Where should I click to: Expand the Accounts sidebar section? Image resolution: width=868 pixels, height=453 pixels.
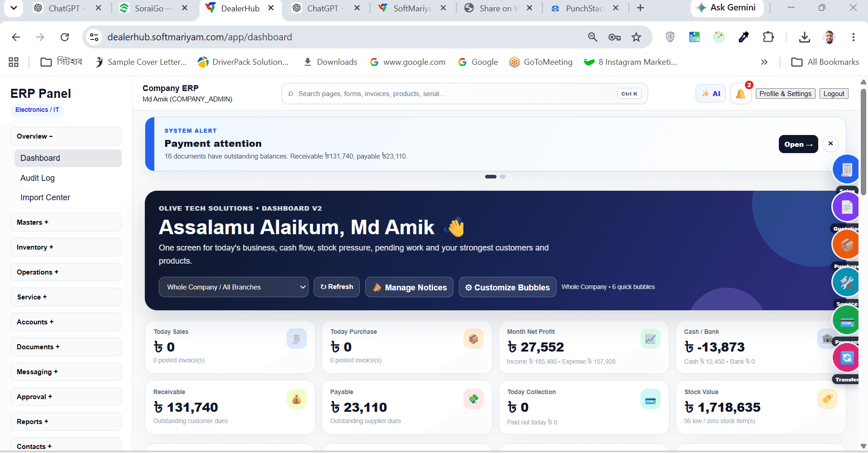pos(66,322)
